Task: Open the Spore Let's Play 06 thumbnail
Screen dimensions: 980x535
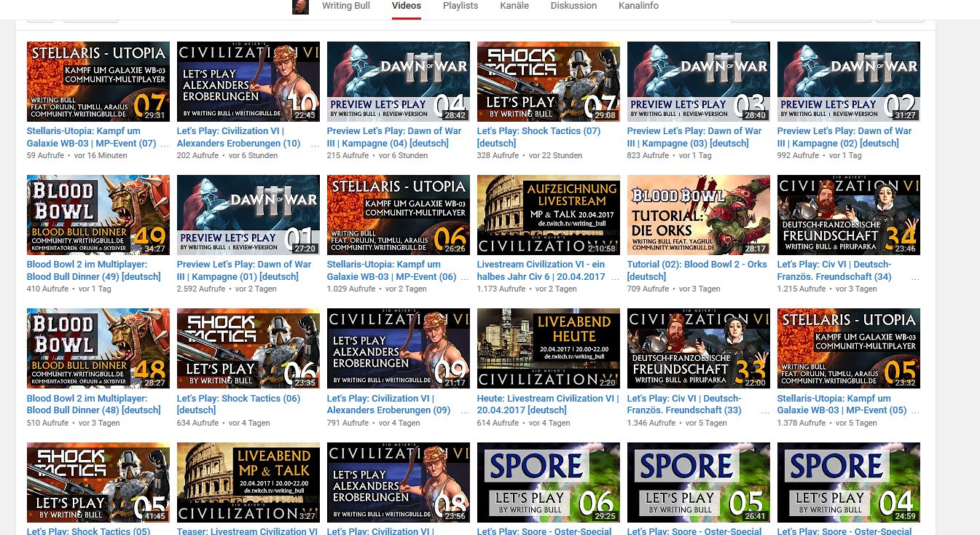Action: pyautogui.click(x=549, y=483)
